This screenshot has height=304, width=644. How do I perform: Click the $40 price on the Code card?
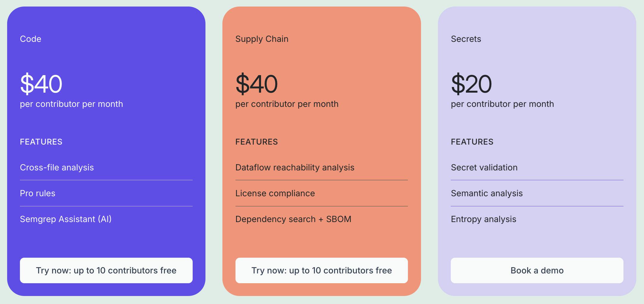click(41, 84)
